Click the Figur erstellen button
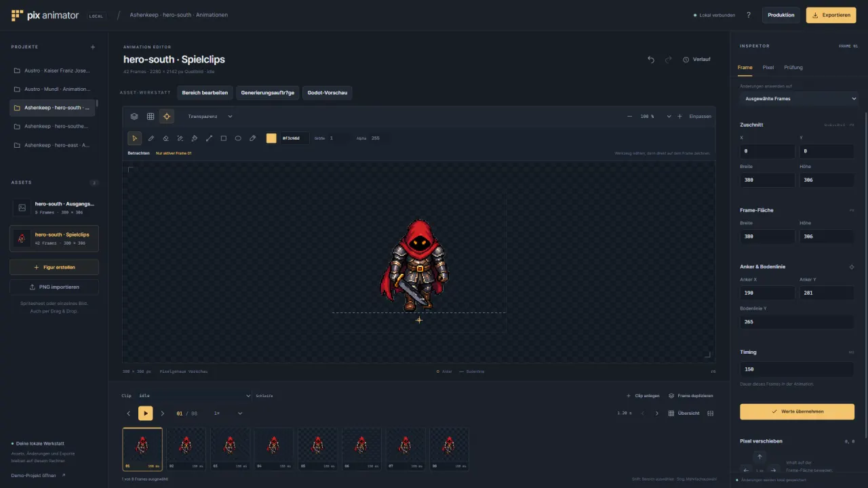Viewport: 868px width, 488px height. (54, 267)
